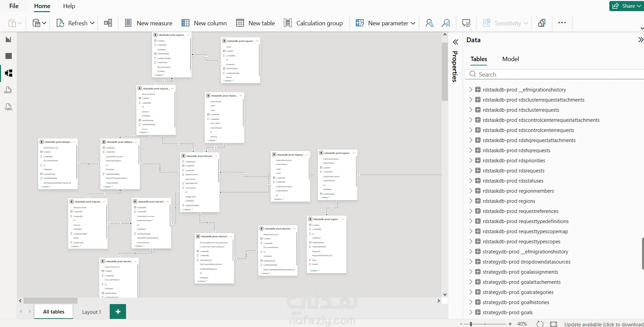Expand strategydb-prod goals table
This screenshot has width=644, height=327.
(471, 312)
